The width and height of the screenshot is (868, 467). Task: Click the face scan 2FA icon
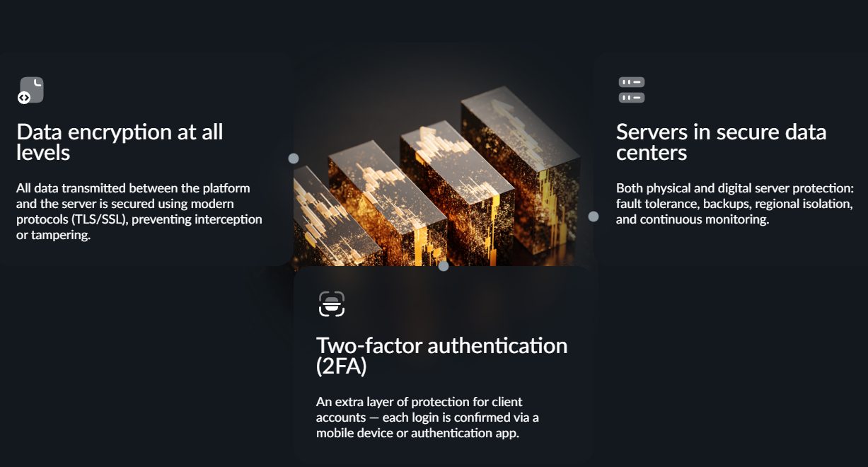[x=331, y=304]
